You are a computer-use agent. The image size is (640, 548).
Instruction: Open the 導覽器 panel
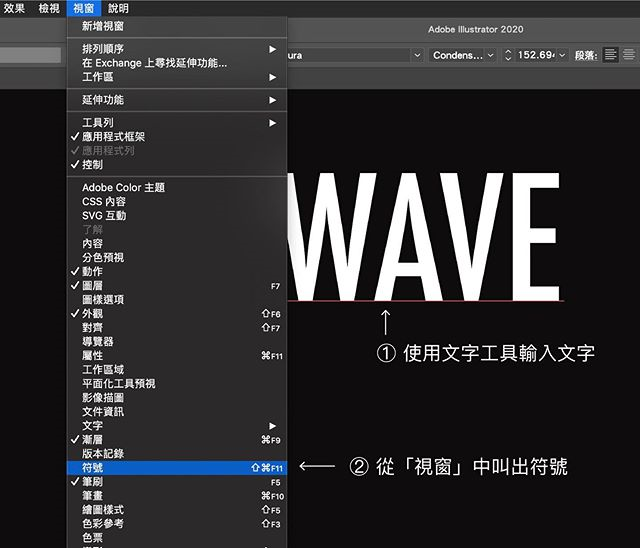(177, 341)
